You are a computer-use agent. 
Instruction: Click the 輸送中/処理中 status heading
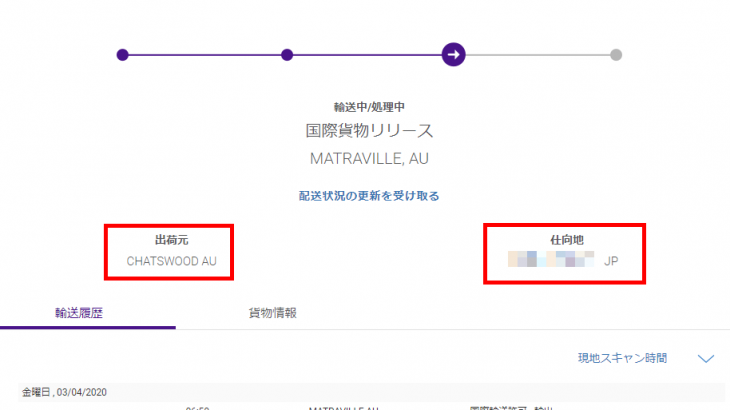(369, 107)
